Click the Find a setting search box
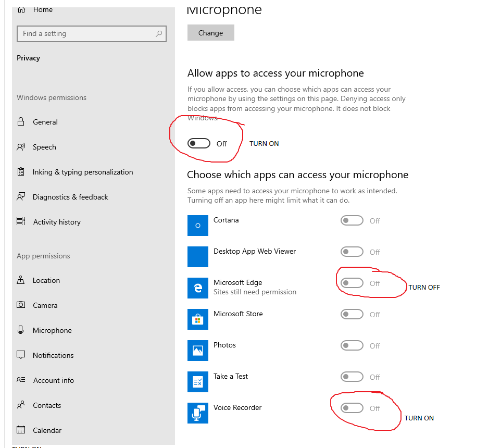Viewport: 501px width, 448px height. tap(92, 33)
